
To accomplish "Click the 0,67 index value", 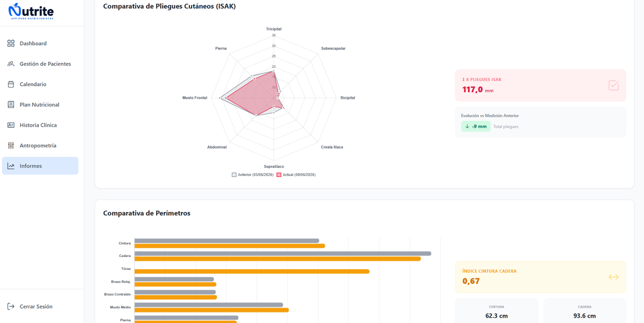I will click(471, 281).
